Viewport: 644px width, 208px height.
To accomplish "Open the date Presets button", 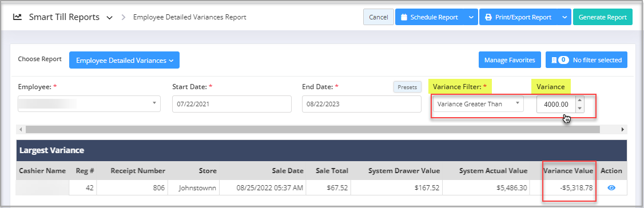I will [x=407, y=87].
